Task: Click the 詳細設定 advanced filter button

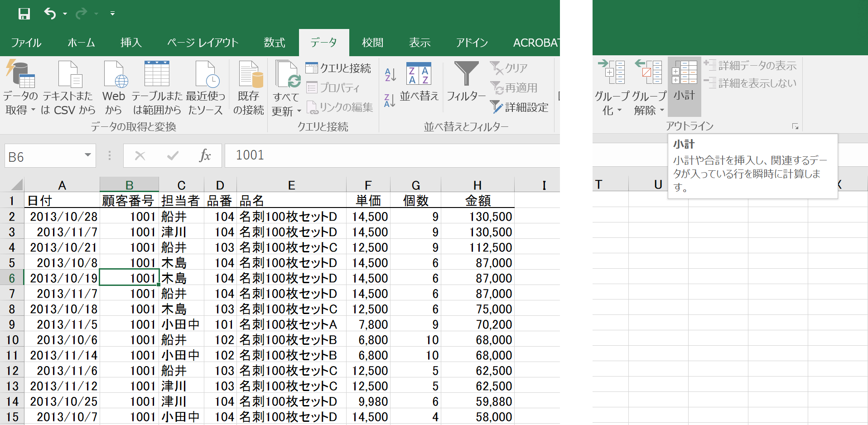Action: [520, 107]
